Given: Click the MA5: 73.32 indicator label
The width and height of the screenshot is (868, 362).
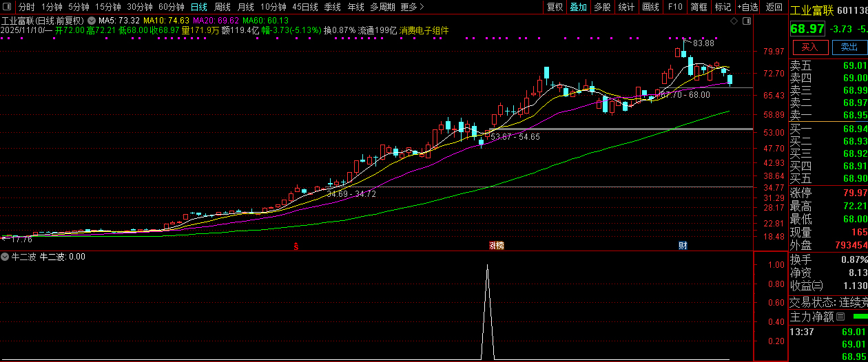Looking at the screenshot, I should (119, 21).
